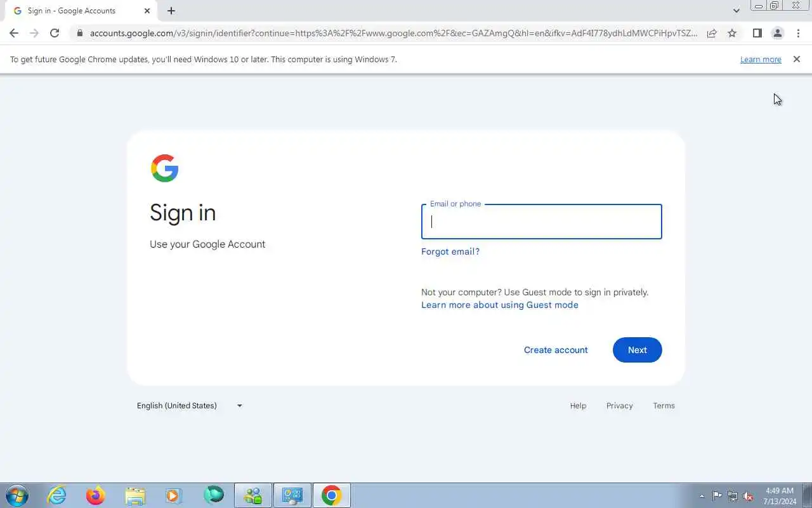
Task: Click the Chrome icon in the taskbar
Action: point(332,495)
